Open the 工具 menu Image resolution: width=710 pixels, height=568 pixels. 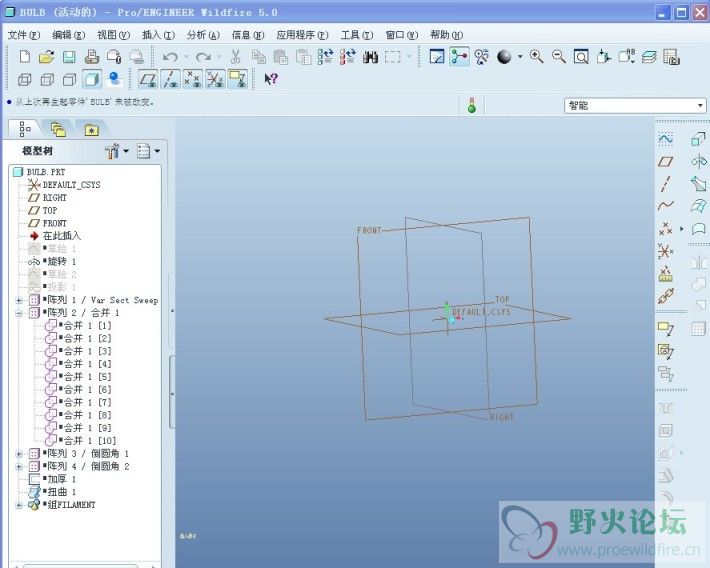pyautogui.click(x=357, y=35)
